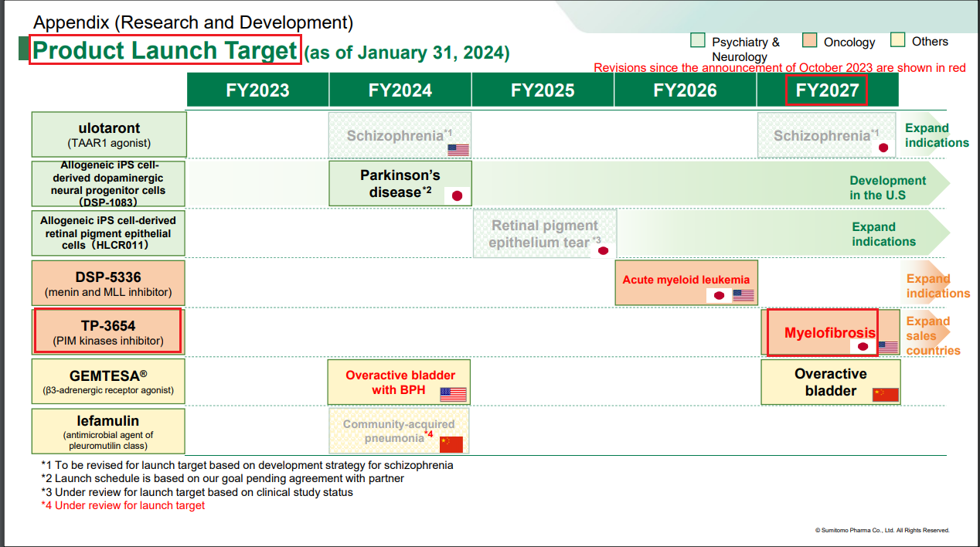Click the Japan flag beside Parkinson's disease
This screenshot has height=547, width=980.
coord(457,195)
